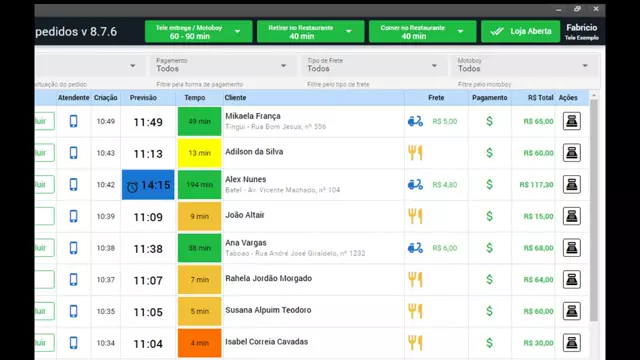Click the orange 4 min time badge

point(200,343)
